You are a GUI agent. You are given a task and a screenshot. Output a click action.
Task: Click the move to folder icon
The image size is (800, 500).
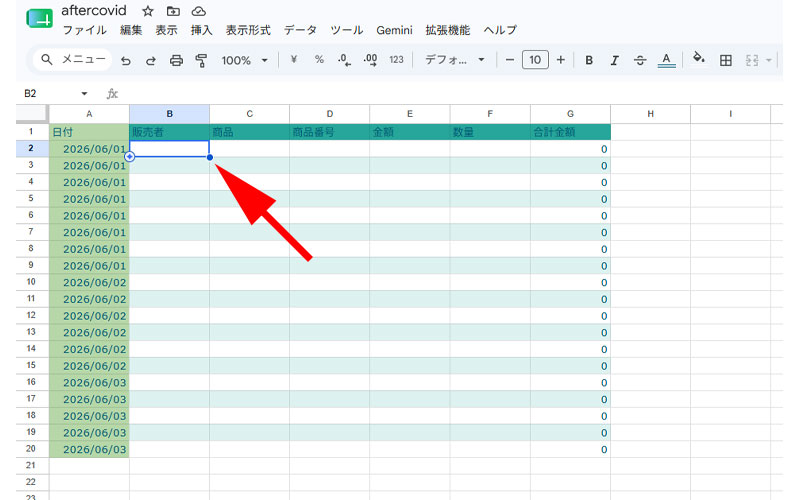(x=173, y=11)
